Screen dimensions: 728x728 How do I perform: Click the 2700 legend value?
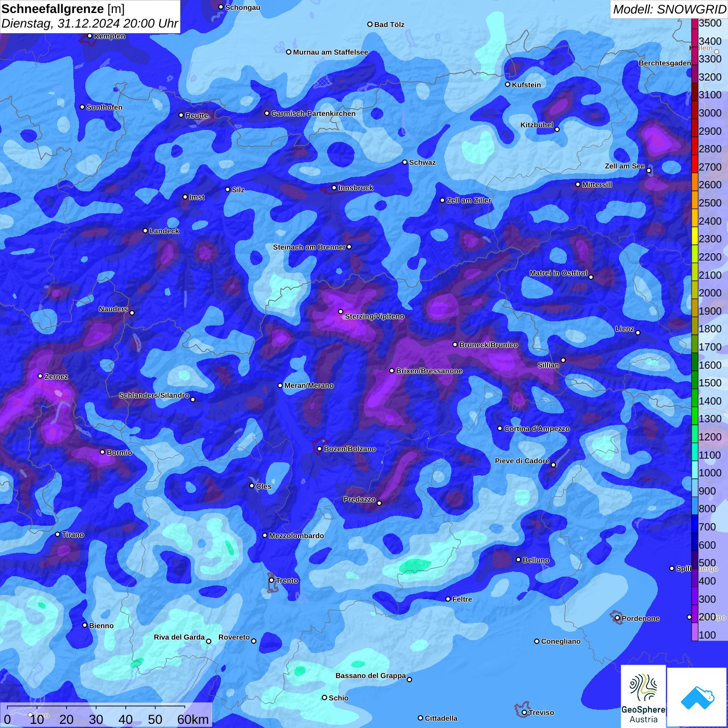pyautogui.click(x=710, y=167)
